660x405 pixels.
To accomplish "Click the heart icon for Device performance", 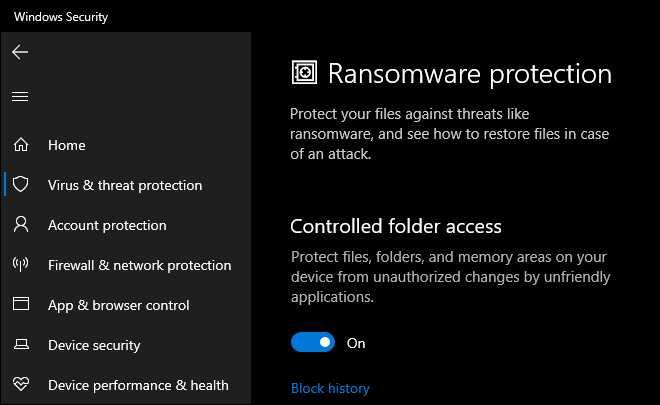I will click(x=21, y=384).
